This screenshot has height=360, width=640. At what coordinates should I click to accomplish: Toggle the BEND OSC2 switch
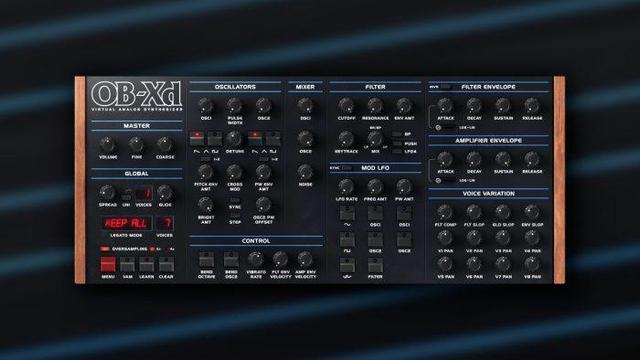point(231,260)
